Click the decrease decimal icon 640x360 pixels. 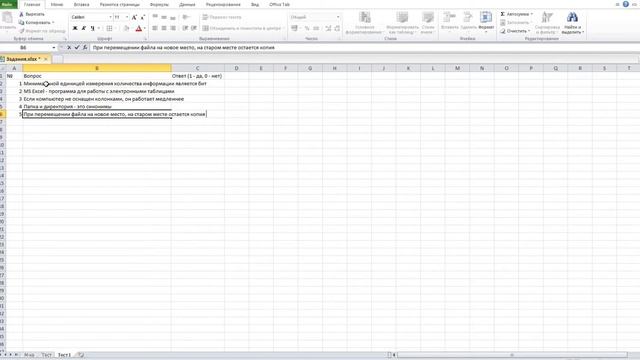click(337, 28)
